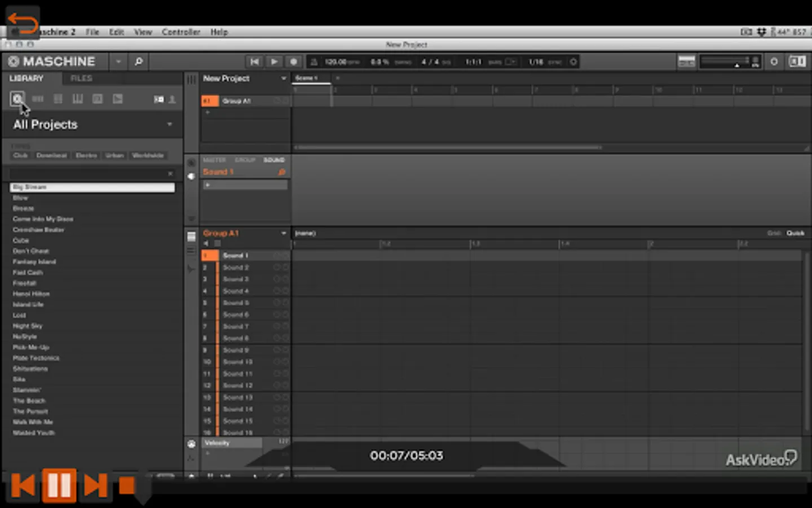Toggle factory/user content selector in Library

159,99
